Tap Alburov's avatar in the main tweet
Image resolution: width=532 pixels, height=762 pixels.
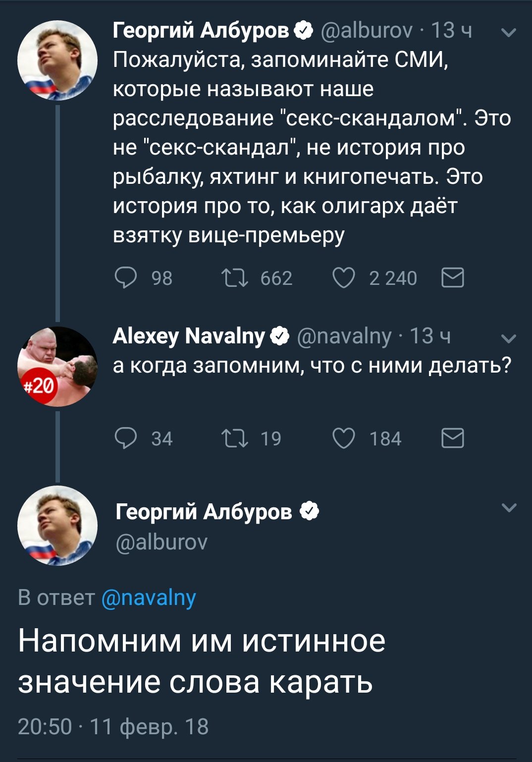click(57, 526)
